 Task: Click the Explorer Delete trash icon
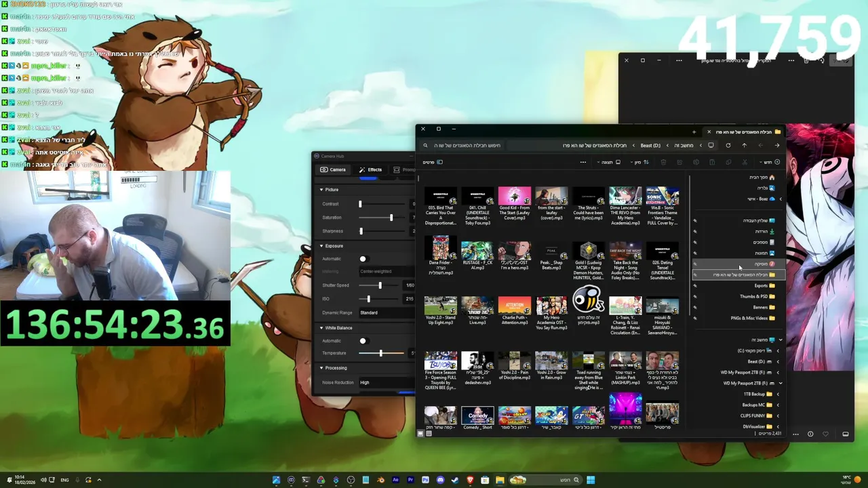[x=663, y=162]
